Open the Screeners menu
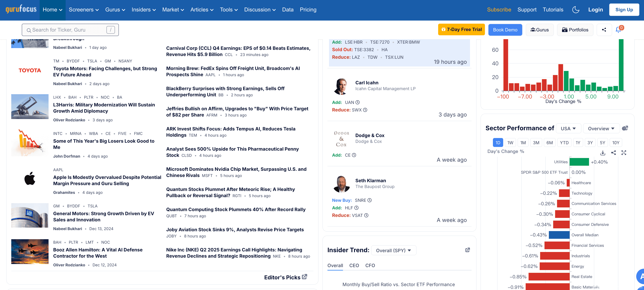The width and height of the screenshot is (644, 290). [84, 10]
